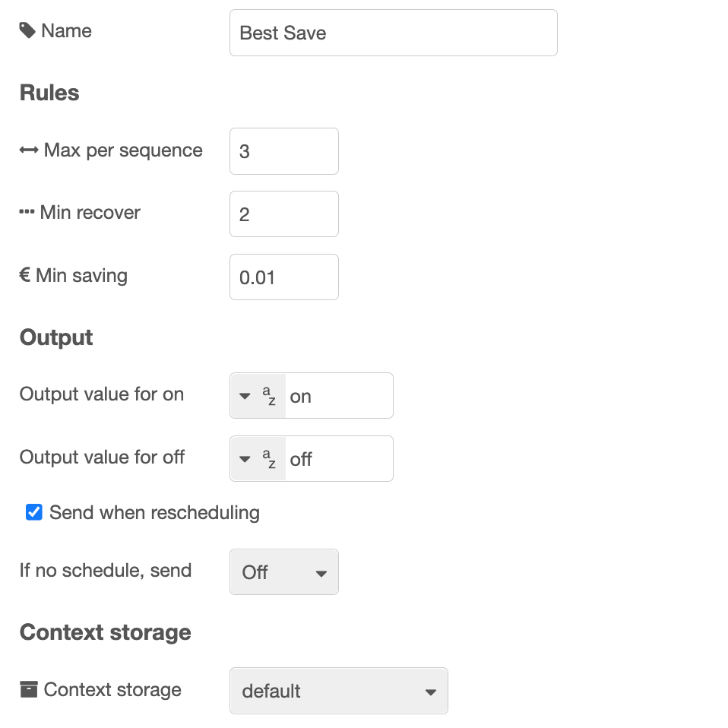Click the string type icon for off value
Viewport: 728px width, 728px height.
(269, 459)
